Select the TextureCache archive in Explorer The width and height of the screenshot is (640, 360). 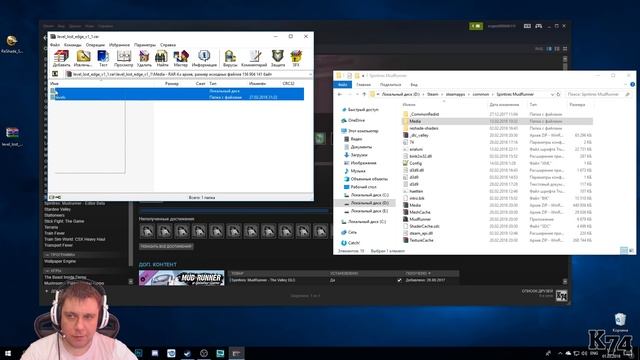click(421, 240)
